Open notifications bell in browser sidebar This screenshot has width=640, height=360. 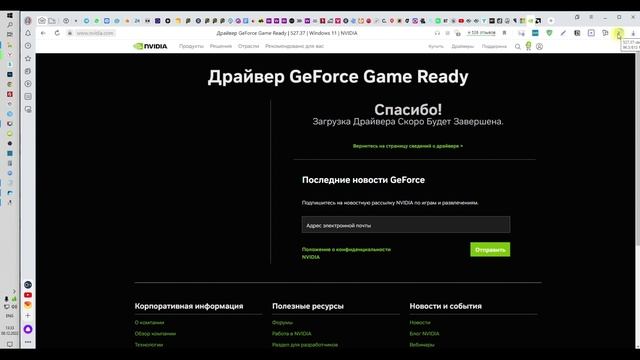[28, 33]
